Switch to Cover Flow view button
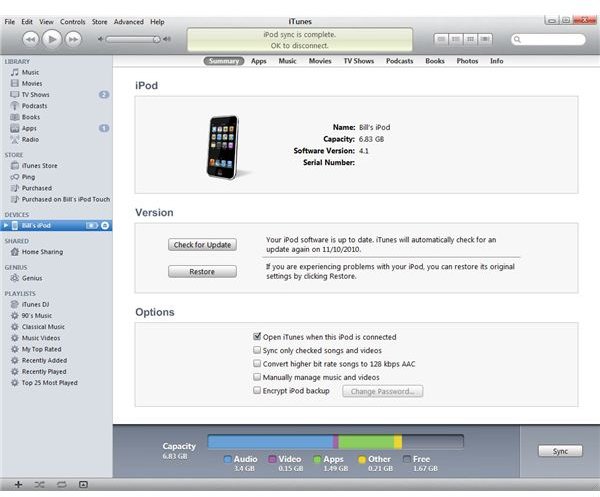The width and height of the screenshot is (600, 497). coord(485,39)
